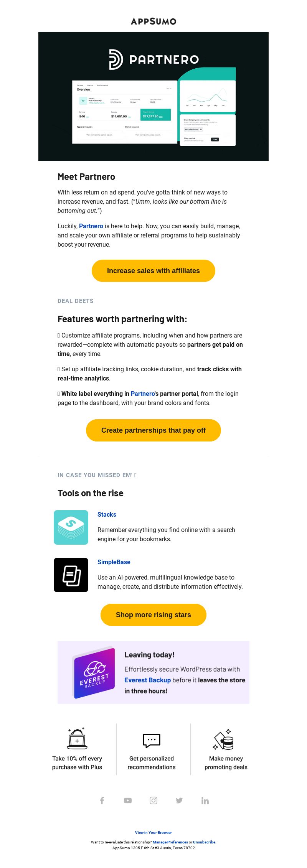Open the Facebook social icon
Viewport: 307px width, 868px height.
[x=102, y=800]
